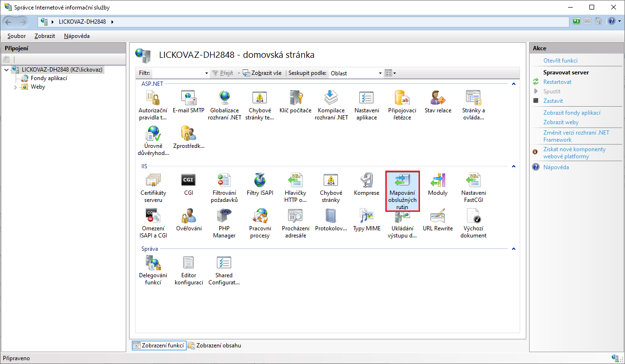Open Ukládání výstupu do mezipaměti icon

point(402,223)
